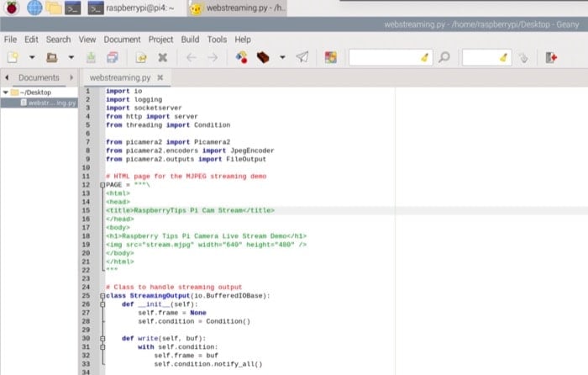This screenshot has height=375, width=588.
Task: Open new-file template dropdown arrow
Action: point(32,57)
